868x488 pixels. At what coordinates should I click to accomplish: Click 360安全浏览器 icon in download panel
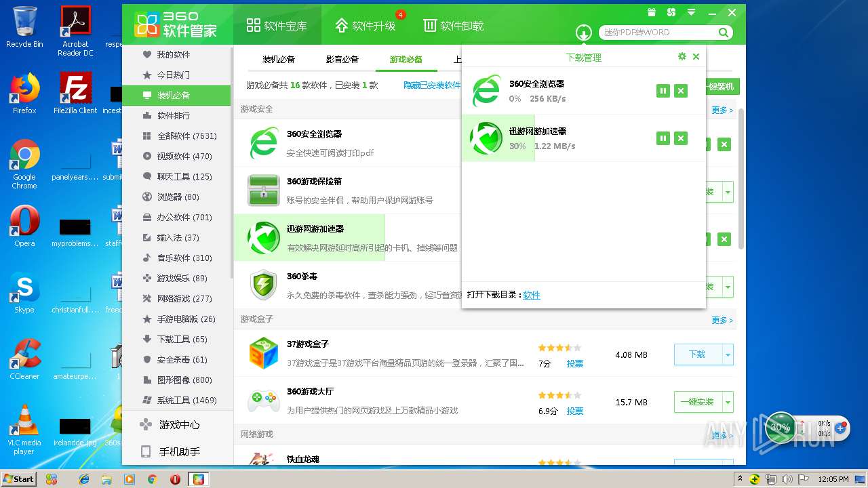tap(486, 91)
